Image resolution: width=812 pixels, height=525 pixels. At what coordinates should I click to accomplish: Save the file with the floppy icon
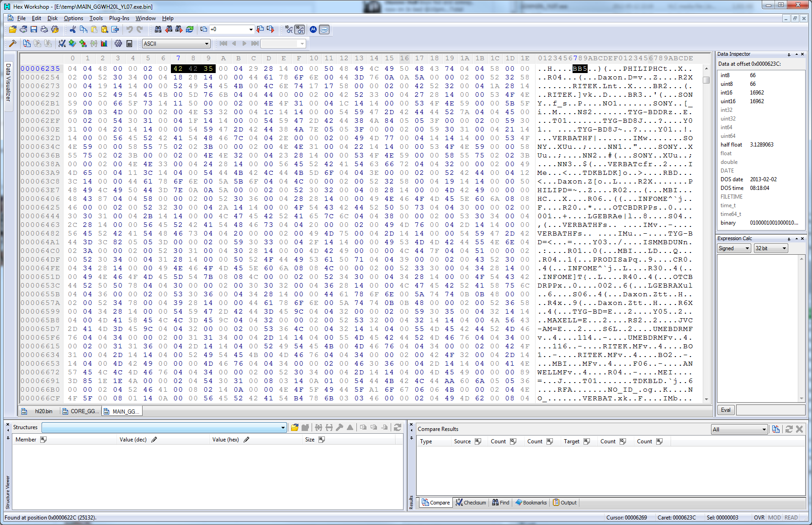pyautogui.click(x=34, y=29)
